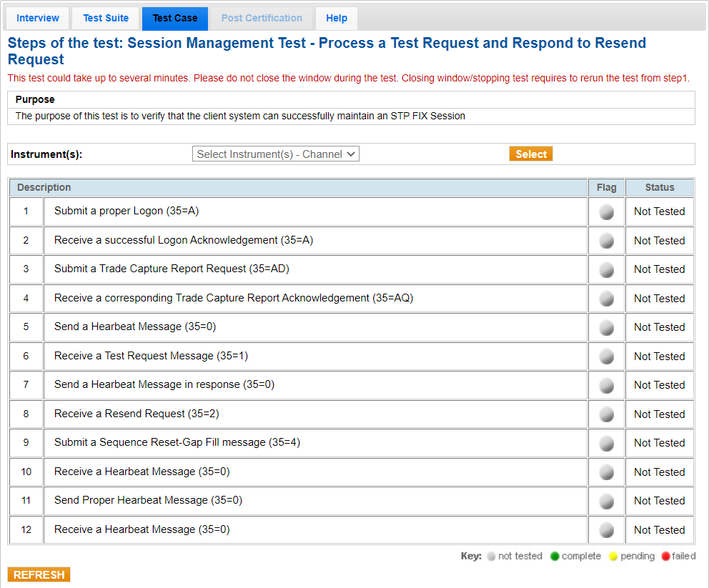This screenshot has width=709, height=588.
Task: Click the Flag for step 12 Receive a Hearbeat Message
Action: pyautogui.click(x=606, y=529)
